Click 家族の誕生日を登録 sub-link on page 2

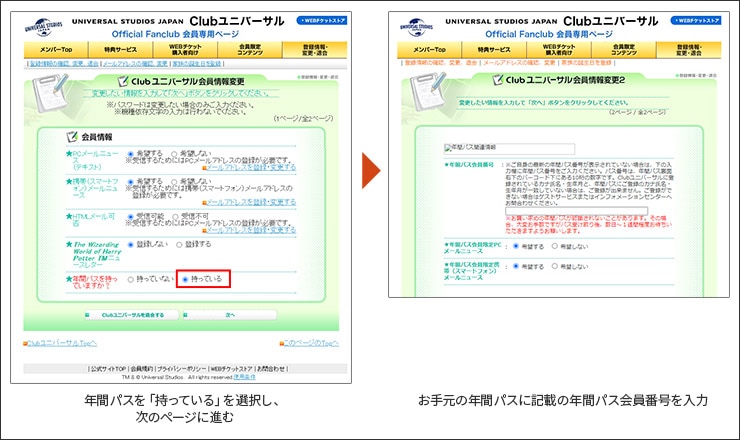point(587,62)
